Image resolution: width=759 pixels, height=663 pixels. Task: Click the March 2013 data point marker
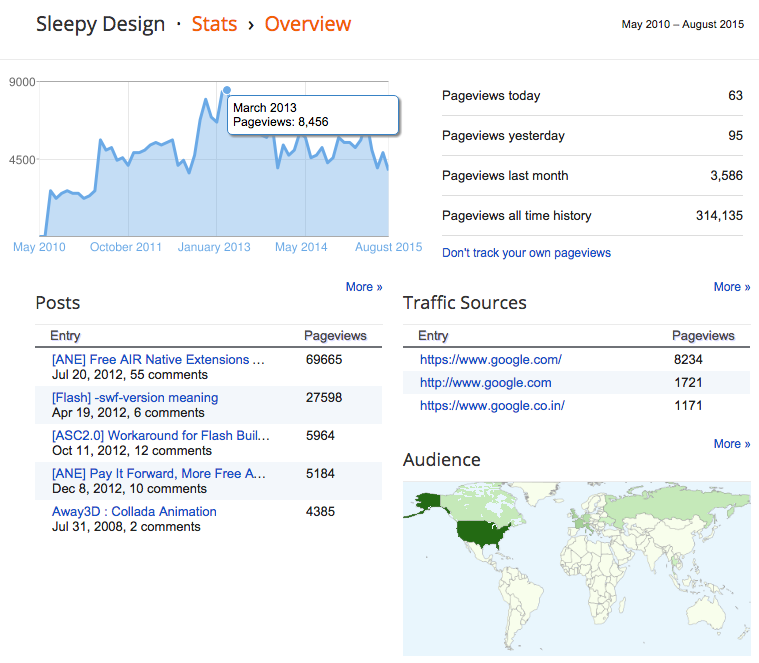227,90
